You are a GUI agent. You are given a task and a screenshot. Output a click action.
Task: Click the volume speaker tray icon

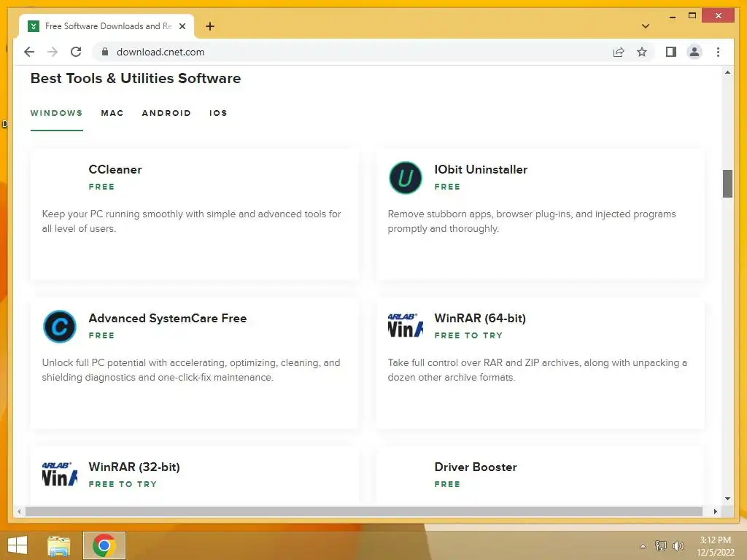coord(678,545)
